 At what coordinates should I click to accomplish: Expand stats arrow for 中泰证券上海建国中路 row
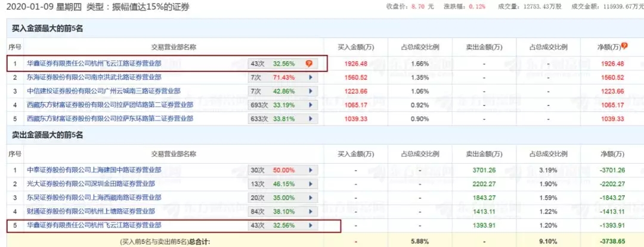311,170
